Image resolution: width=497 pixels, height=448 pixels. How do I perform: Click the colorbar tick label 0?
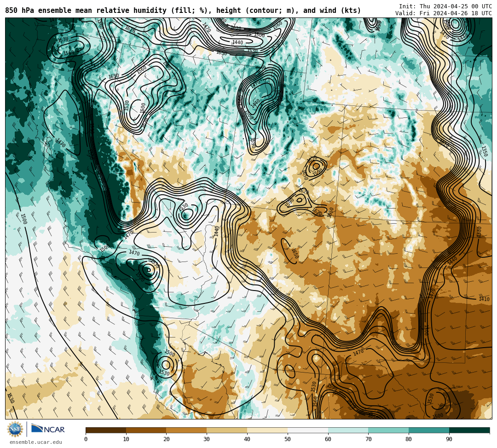[x=86, y=439]
